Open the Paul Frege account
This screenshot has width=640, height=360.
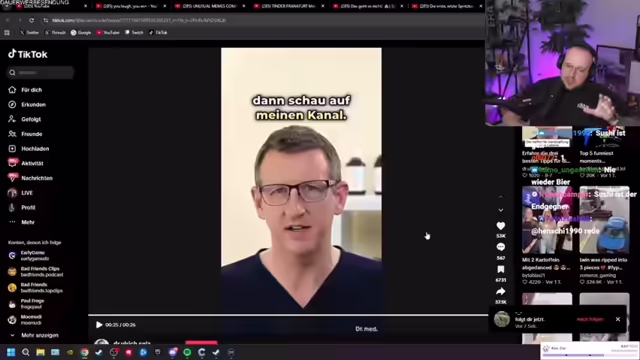pyautogui.click(x=32, y=304)
